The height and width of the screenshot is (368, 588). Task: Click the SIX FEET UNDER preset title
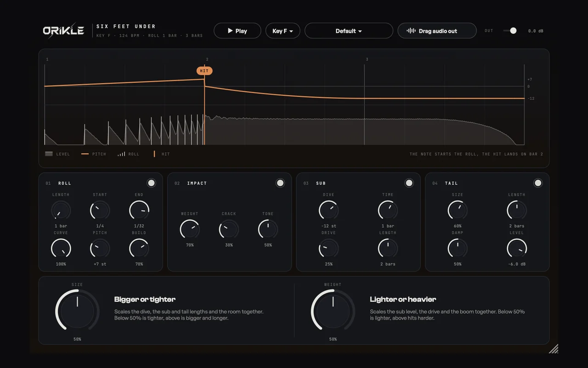click(x=126, y=26)
